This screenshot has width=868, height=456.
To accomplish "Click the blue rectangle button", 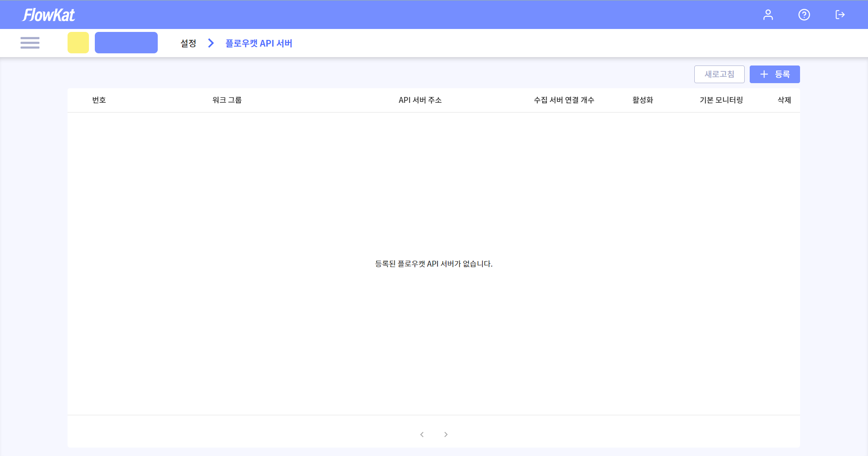I will 126,43.
